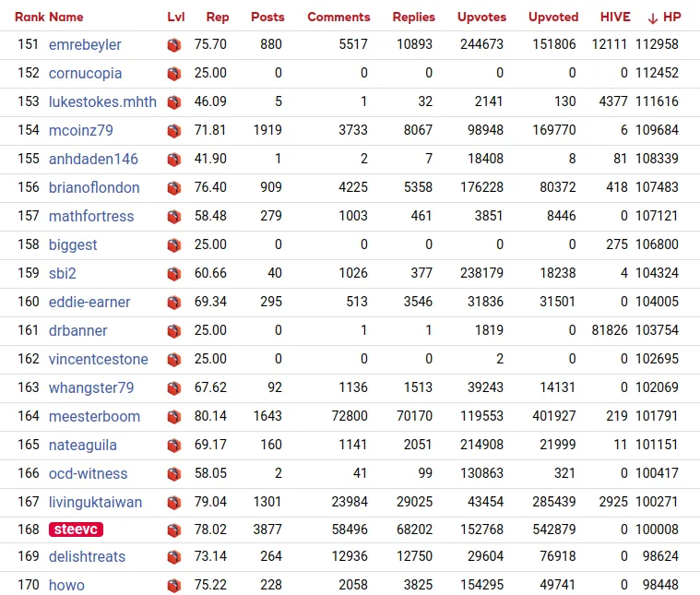Sort table by HIVE column header
700x595 pixels.
click(x=615, y=17)
